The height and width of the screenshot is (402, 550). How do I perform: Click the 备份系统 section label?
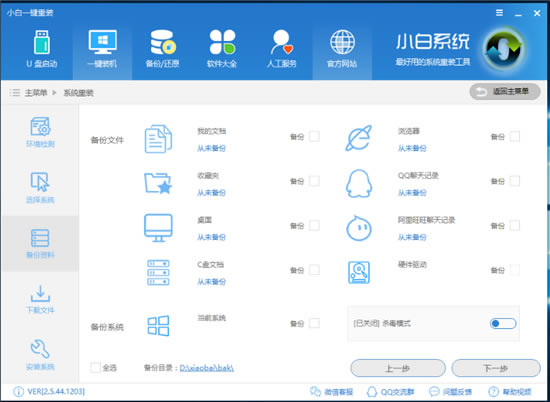click(107, 327)
